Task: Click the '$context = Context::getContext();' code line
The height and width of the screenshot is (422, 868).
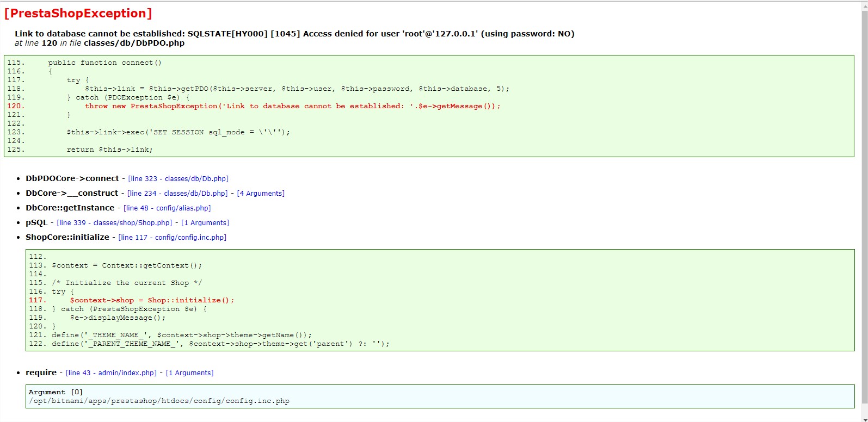Action: [127, 265]
